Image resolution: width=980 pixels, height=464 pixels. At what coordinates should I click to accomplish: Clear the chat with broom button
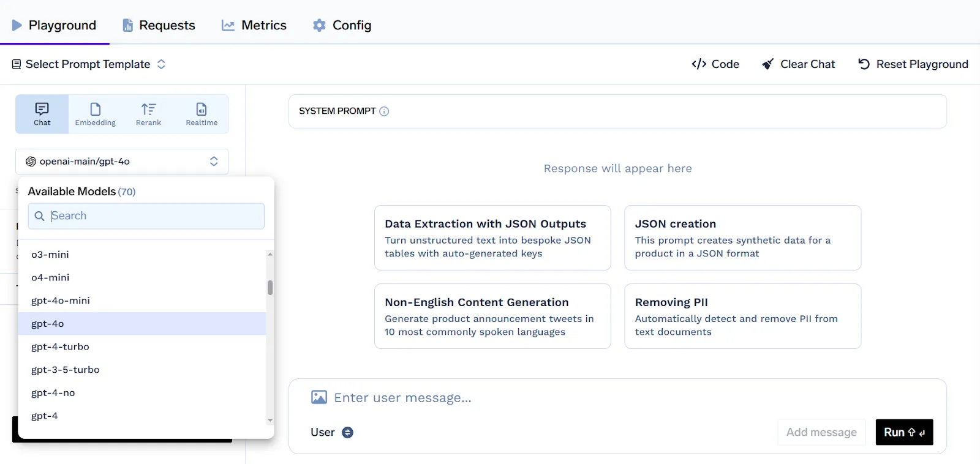coord(798,64)
